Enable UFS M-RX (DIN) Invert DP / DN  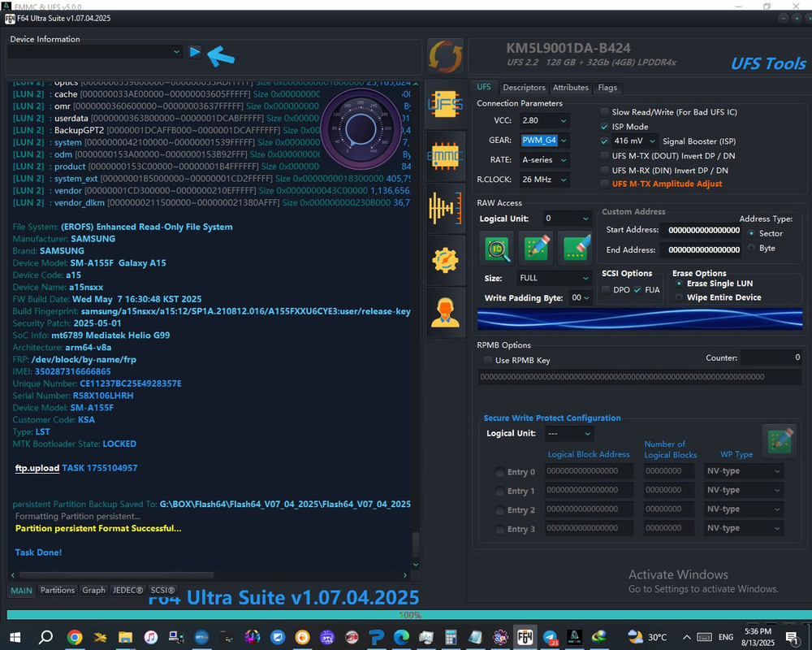pyautogui.click(x=604, y=170)
